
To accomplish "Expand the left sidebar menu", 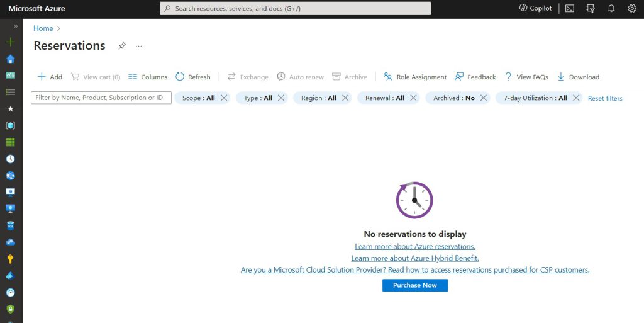I will pyautogui.click(x=16, y=26).
